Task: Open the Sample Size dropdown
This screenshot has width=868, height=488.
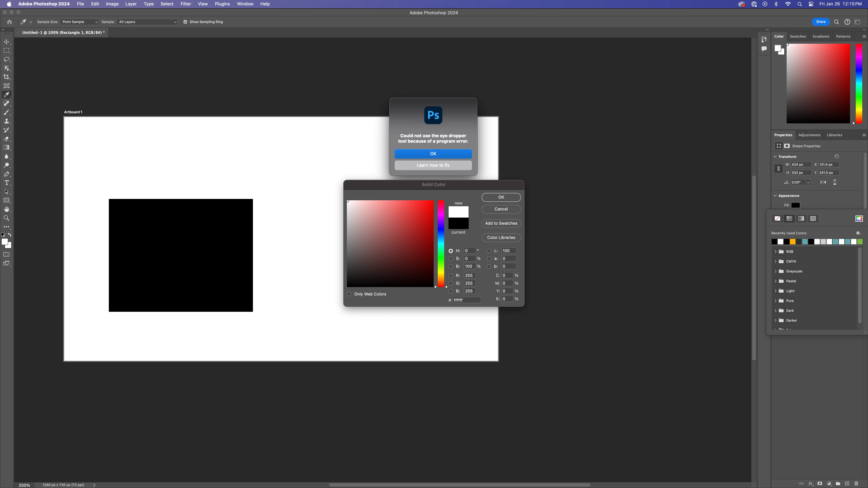Action: point(79,22)
